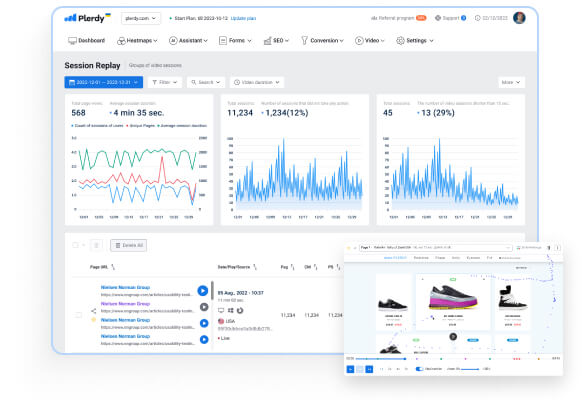Viewport: 585px width, 413px height.
Task: Click the share icon beside session list
Action: click(94, 311)
